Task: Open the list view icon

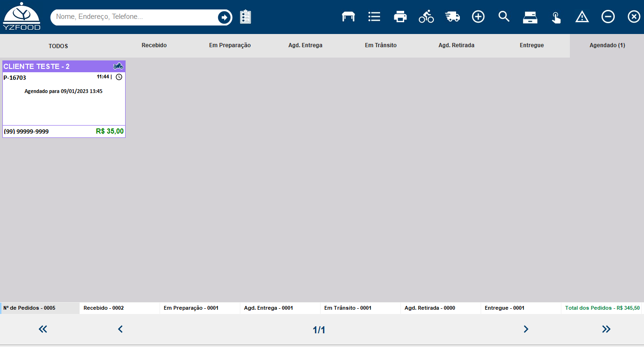Action: [374, 17]
